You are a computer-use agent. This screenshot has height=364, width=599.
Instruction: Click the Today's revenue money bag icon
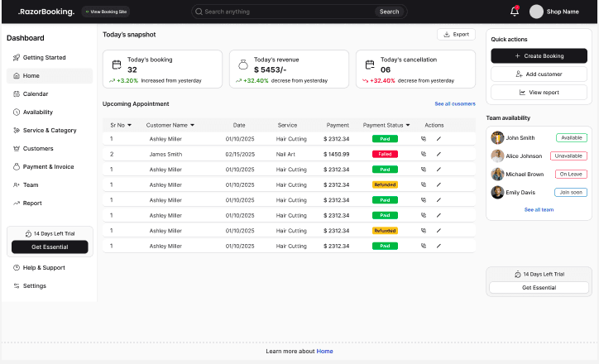click(x=243, y=65)
